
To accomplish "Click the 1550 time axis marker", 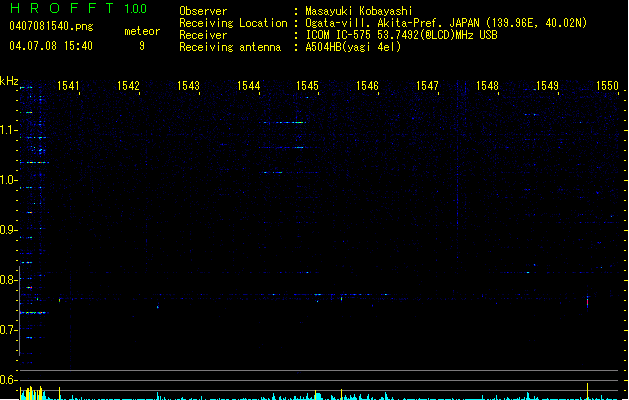I will click(x=607, y=86).
